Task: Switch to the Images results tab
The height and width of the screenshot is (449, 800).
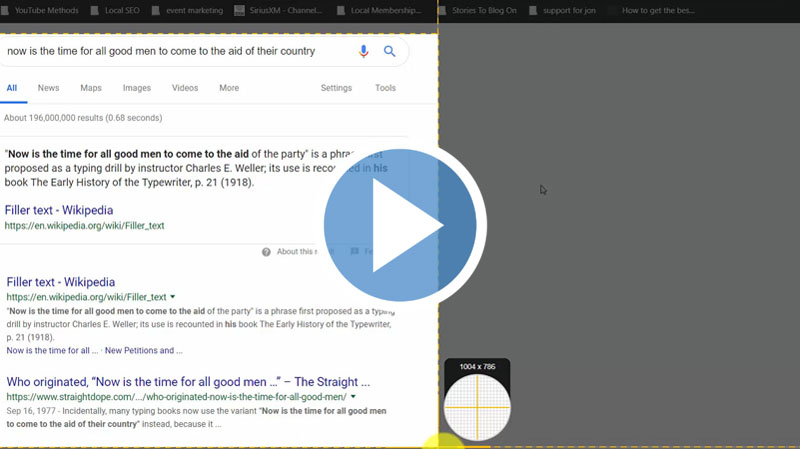Action: pos(137,88)
